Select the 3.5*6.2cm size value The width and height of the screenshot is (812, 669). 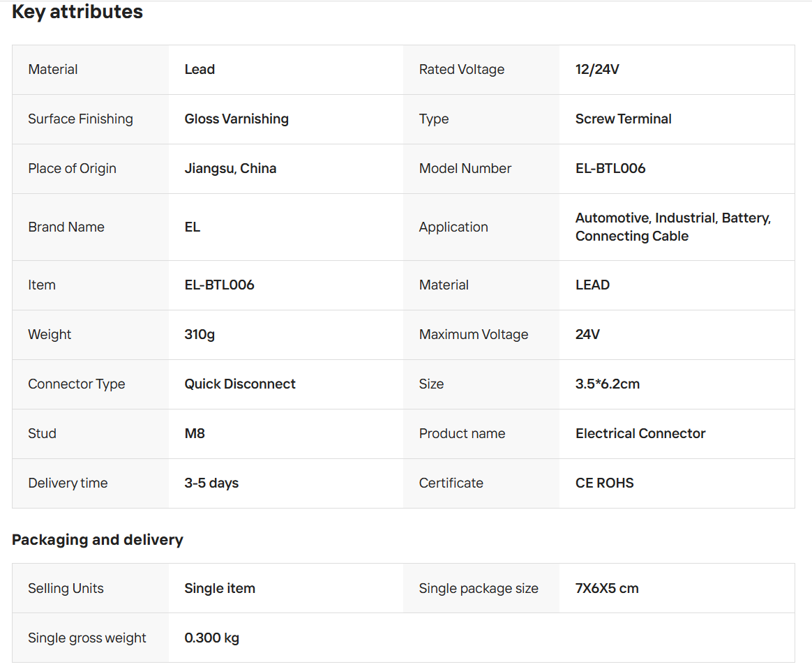(607, 384)
